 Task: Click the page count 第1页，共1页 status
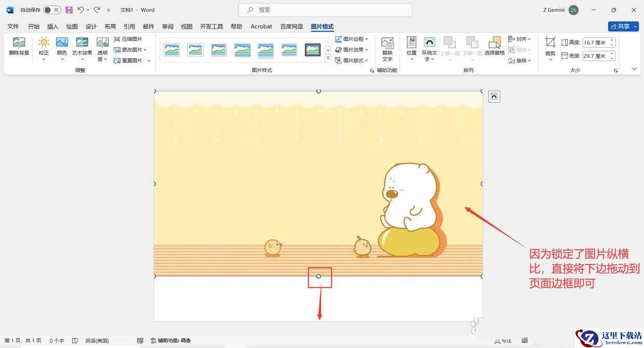(23, 341)
